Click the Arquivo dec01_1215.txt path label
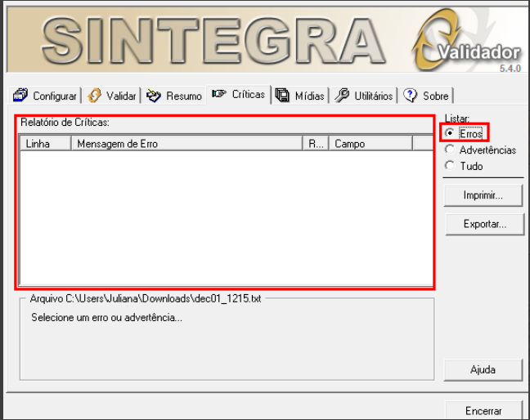 [x=146, y=299]
